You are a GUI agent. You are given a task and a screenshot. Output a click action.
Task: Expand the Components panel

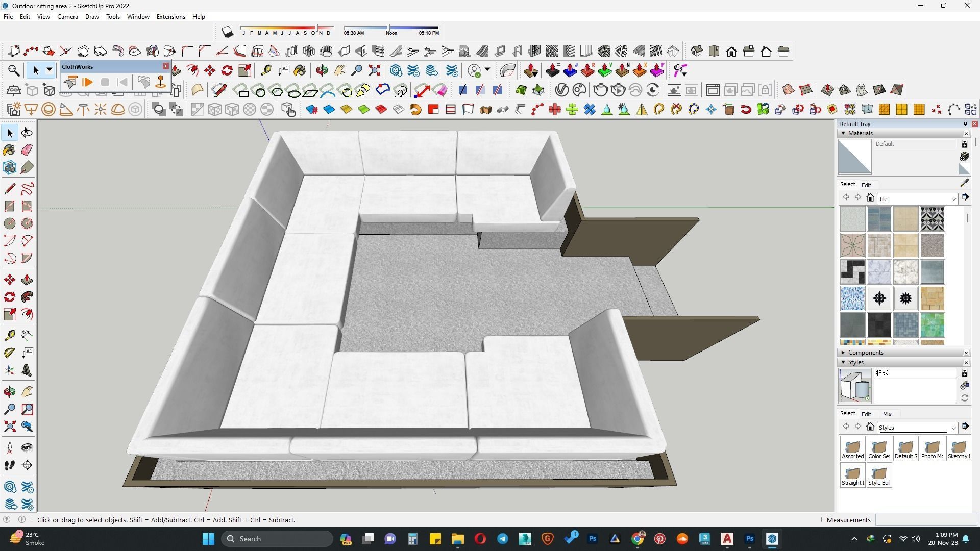tap(843, 353)
